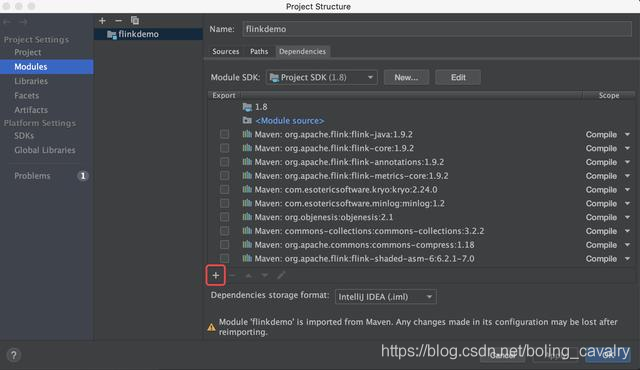Click the Edit SDK button

[x=458, y=78]
